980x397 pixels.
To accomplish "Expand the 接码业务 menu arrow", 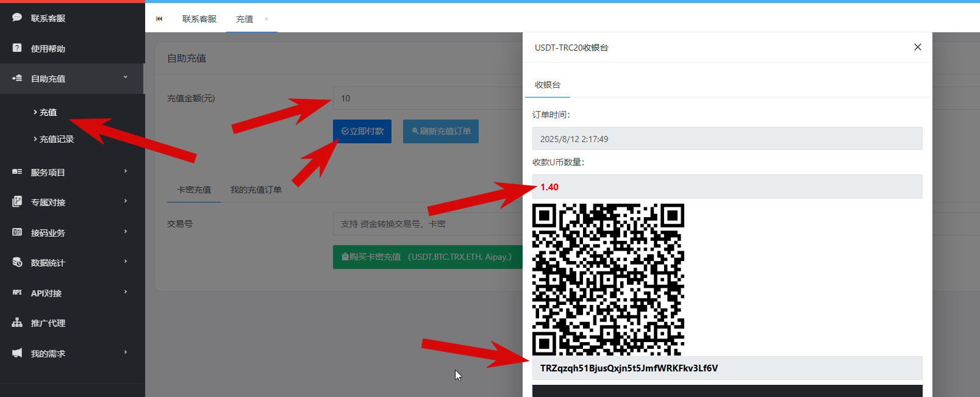I will click(x=126, y=232).
